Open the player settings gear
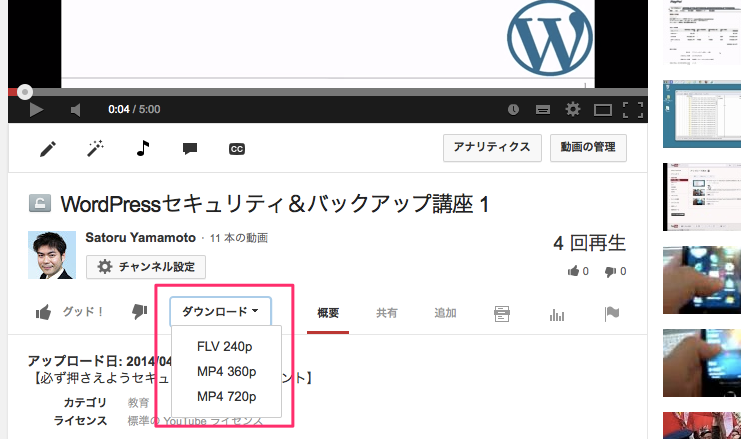Viewport: 741px width, 439px height. (573, 110)
